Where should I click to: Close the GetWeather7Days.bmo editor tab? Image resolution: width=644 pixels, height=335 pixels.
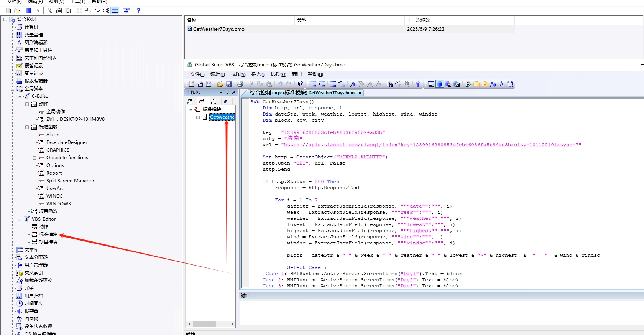[x=360, y=93]
